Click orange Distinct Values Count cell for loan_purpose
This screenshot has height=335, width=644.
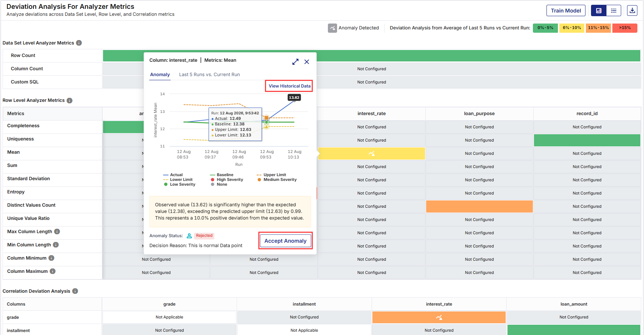coord(479,207)
